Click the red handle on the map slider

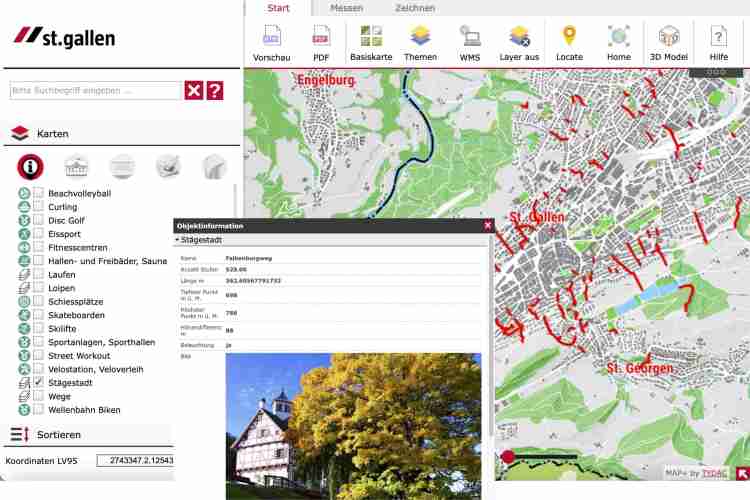pyautogui.click(x=508, y=457)
